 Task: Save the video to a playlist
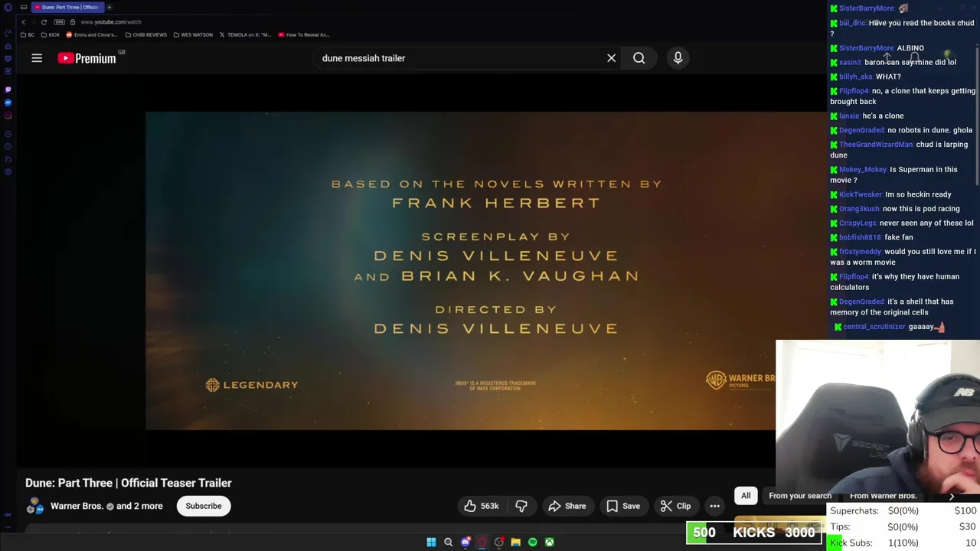623,506
